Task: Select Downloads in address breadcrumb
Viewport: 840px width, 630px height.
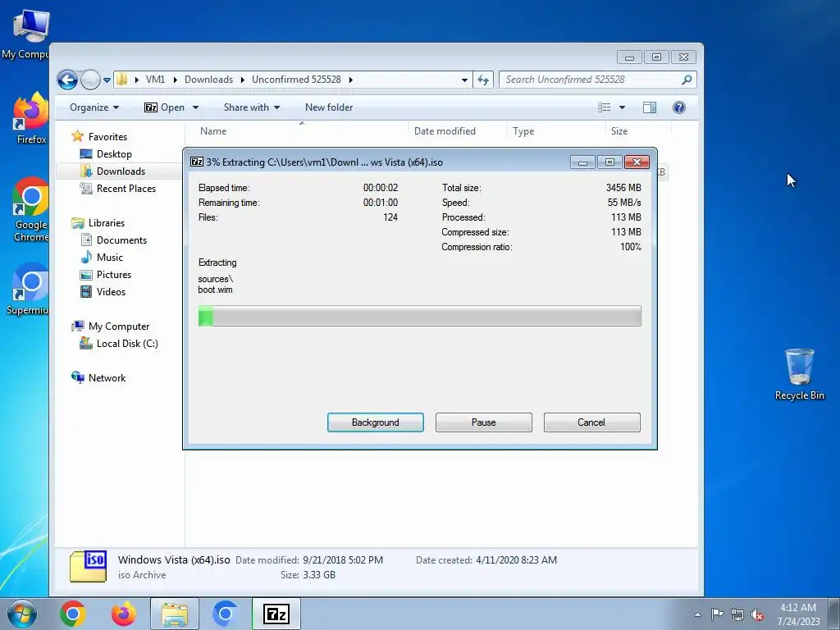Action: coord(208,80)
